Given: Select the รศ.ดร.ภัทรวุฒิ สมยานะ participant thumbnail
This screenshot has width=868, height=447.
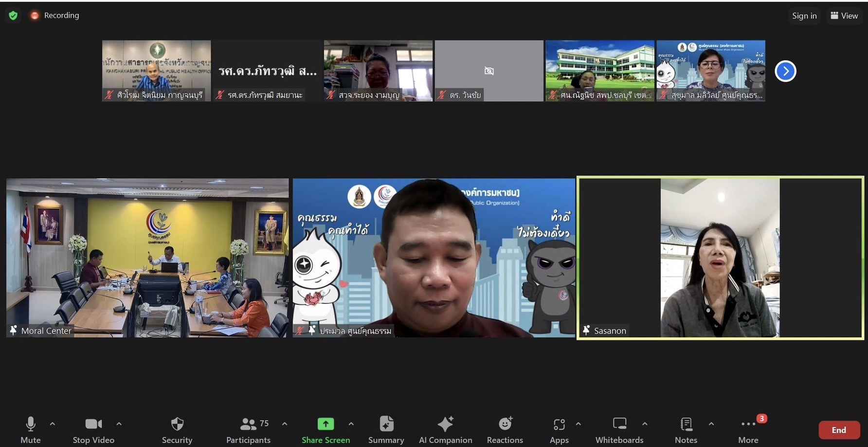Looking at the screenshot, I should [x=267, y=71].
